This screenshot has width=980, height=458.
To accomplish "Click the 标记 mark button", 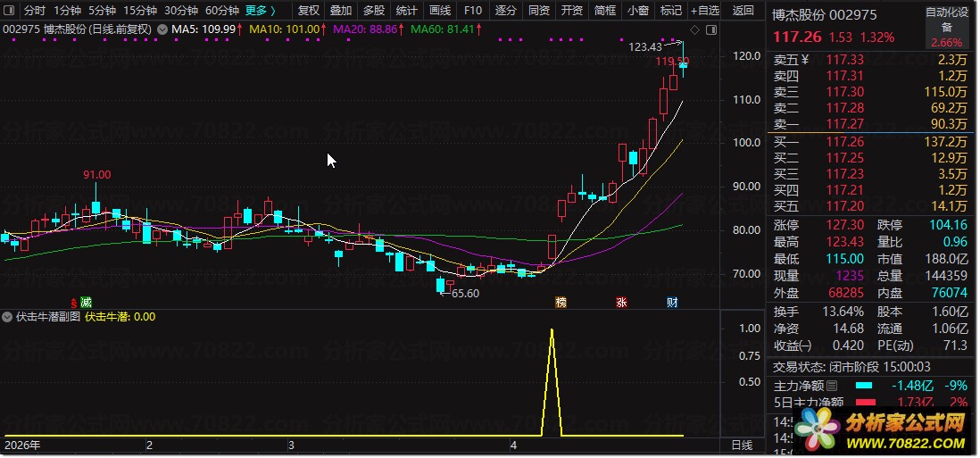I will (x=671, y=11).
